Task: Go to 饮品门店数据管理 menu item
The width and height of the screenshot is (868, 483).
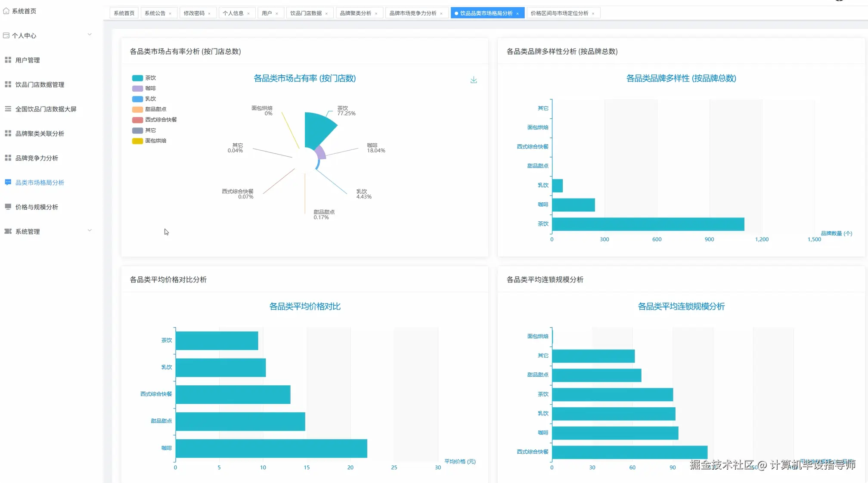Action: click(x=40, y=84)
